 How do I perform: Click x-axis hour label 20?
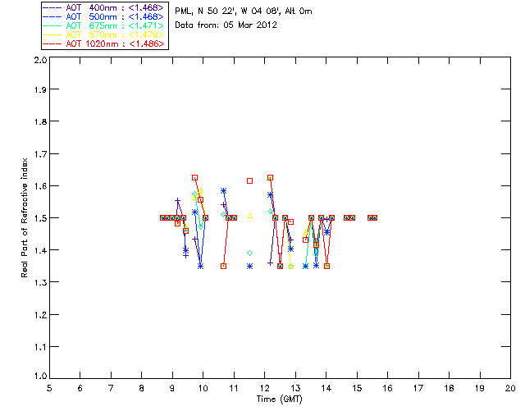point(510,388)
